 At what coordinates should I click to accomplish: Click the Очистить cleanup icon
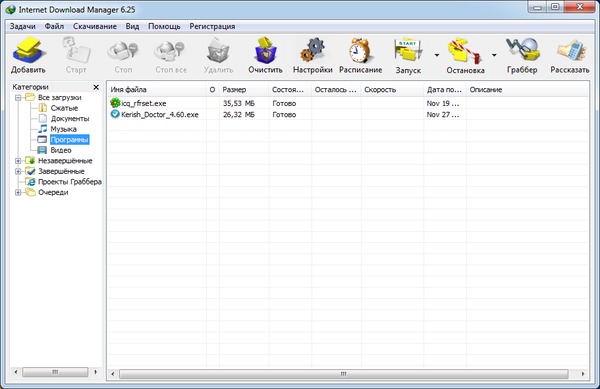265,50
